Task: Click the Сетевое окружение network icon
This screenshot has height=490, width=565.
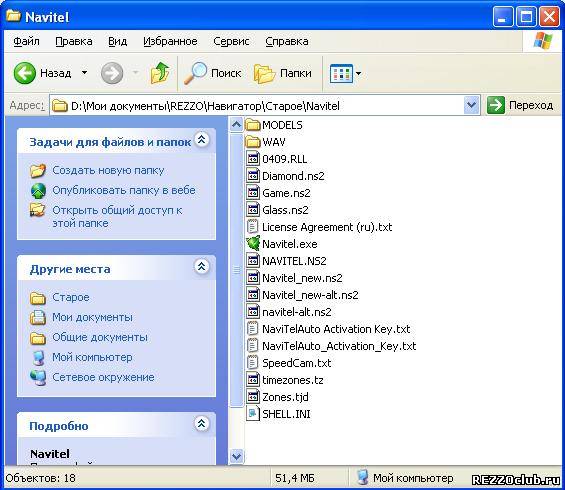Action: pos(38,377)
